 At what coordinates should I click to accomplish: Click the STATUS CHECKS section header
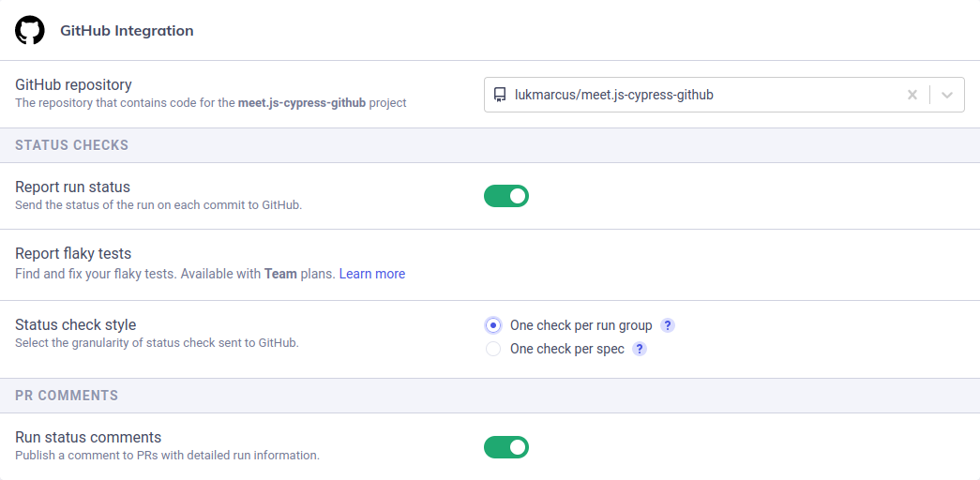pyautogui.click(x=72, y=145)
